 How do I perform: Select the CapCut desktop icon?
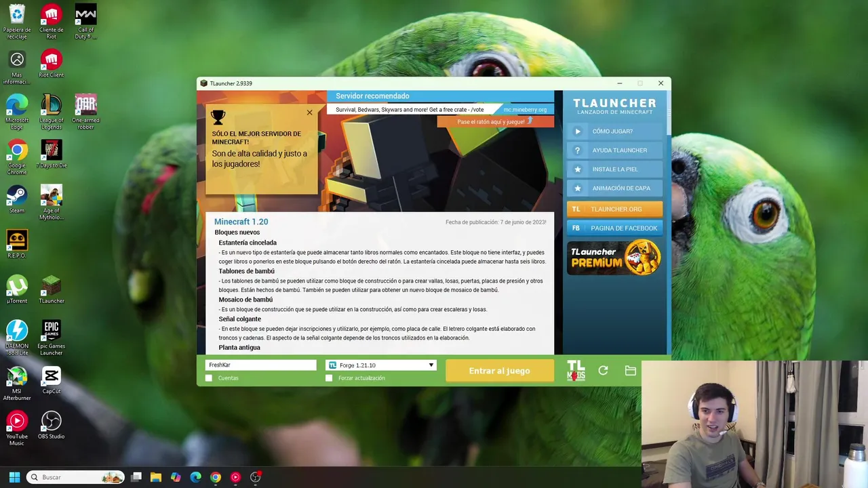(52, 380)
